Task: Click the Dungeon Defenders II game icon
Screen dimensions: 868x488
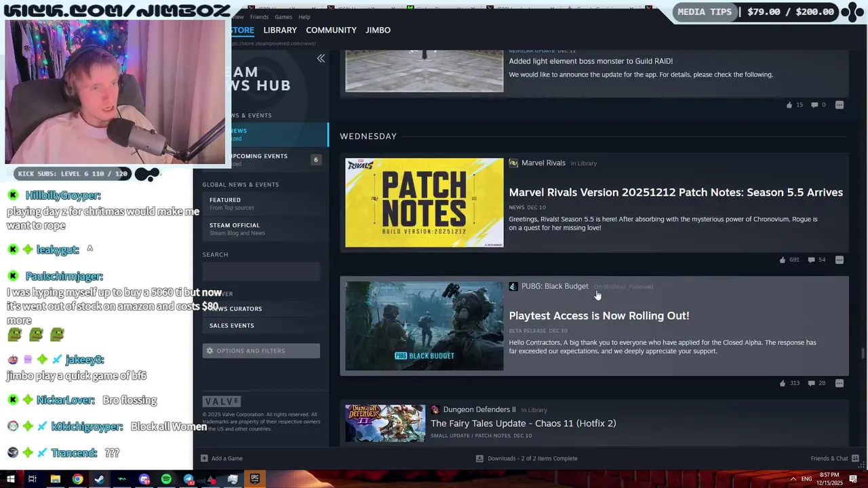Action: click(435, 409)
